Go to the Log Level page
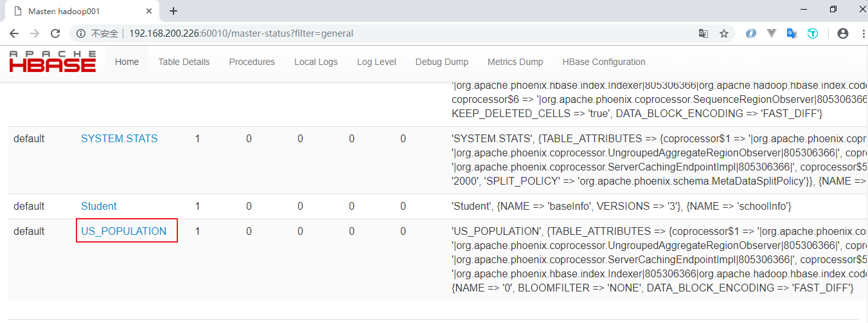The image size is (868, 323). (376, 62)
